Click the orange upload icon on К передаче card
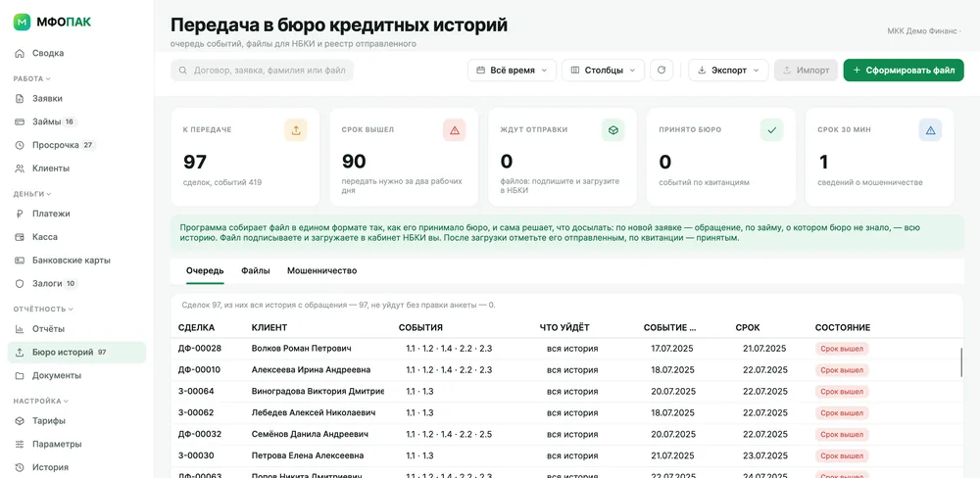The height and width of the screenshot is (478, 980). pyautogui.click(x=296, y=130)
